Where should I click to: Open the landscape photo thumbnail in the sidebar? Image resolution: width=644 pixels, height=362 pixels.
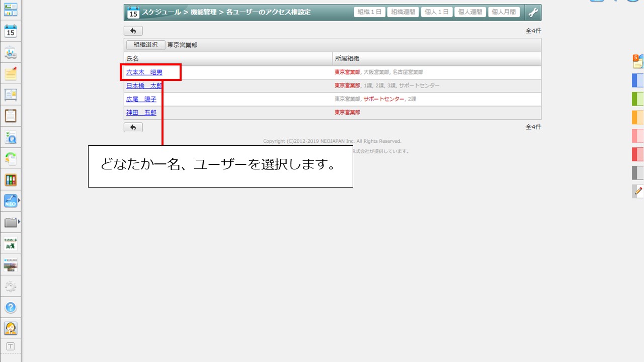pyautogui.click(x=11, y=264)
